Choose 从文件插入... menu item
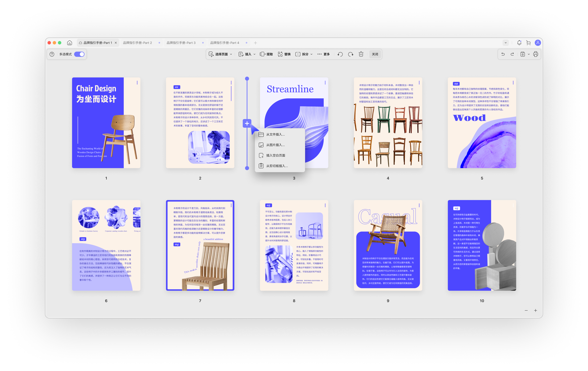This screenshot has width=588, height=371. tap(280, 134)
